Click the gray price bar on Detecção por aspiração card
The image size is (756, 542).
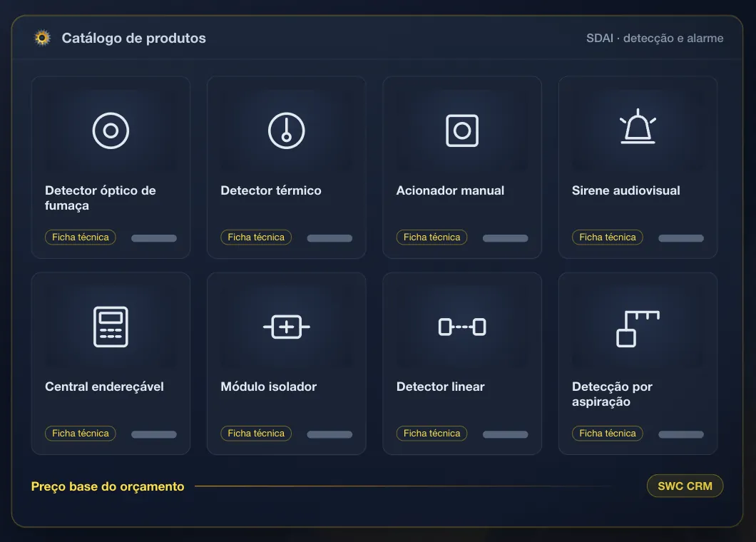(681, 434)
